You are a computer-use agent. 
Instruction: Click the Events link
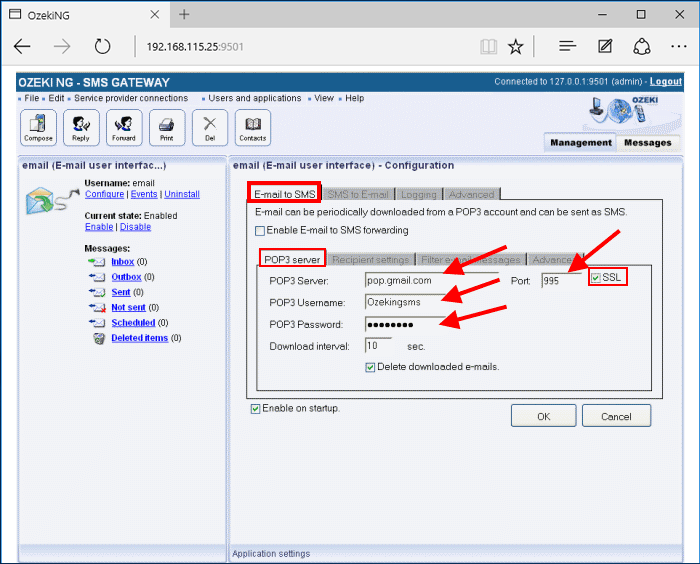point(144,194)
